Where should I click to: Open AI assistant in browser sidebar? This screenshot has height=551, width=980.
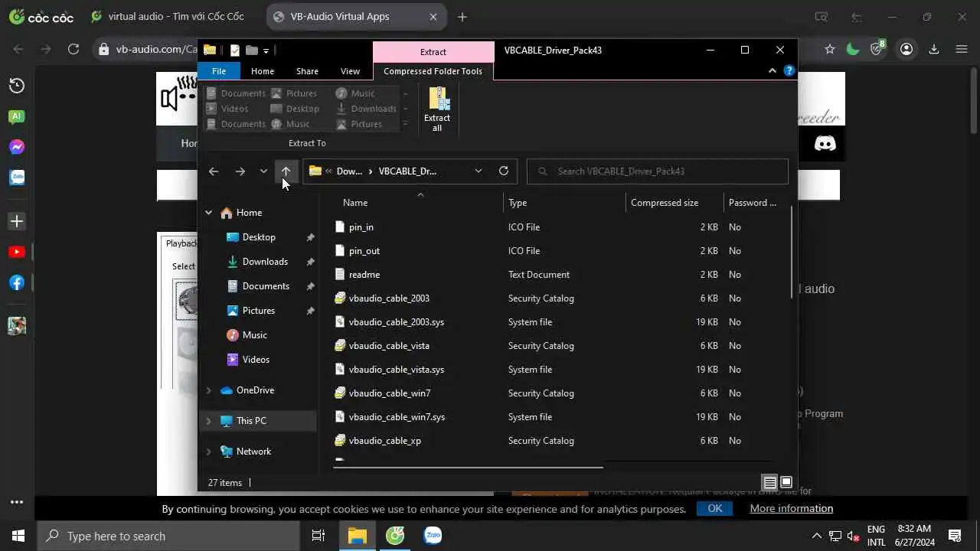click(x=17, y=116)
